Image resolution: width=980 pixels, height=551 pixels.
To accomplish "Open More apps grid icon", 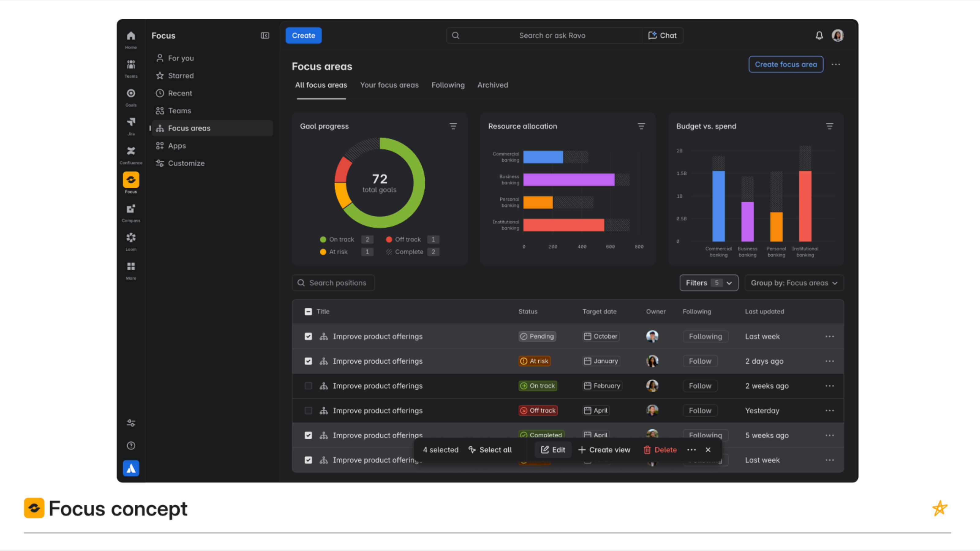I will tap(131, 270).
